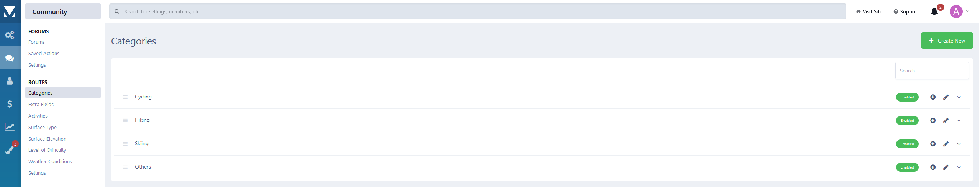Open the Commerce dollar icon section

coord(10,104)
